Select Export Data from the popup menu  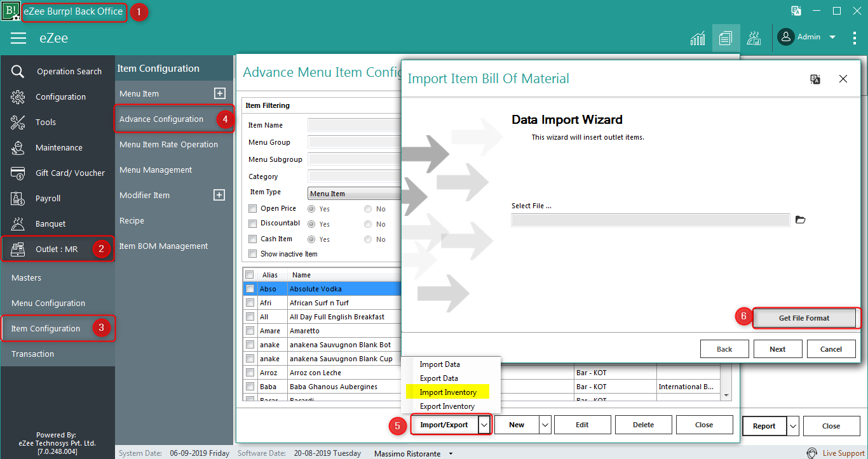pyautogui.click(x=439, y=378)
